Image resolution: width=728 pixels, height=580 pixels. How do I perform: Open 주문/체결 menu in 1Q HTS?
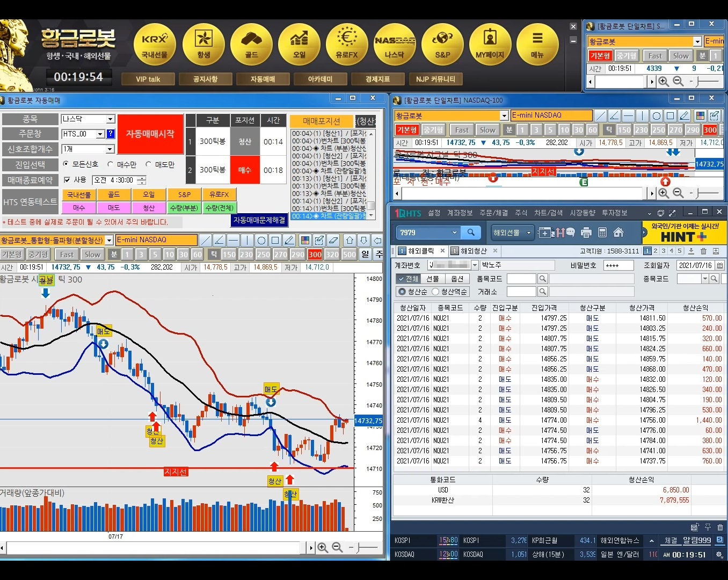493,213
